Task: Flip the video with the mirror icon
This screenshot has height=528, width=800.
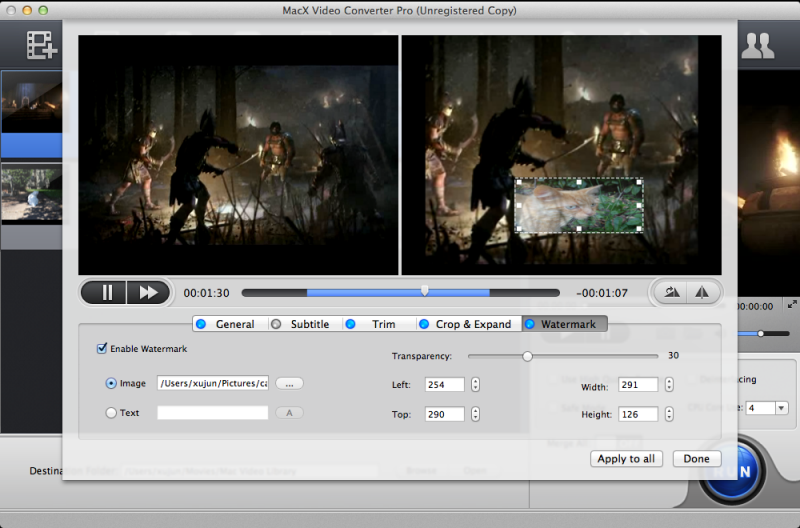Action: pos(703,292)
